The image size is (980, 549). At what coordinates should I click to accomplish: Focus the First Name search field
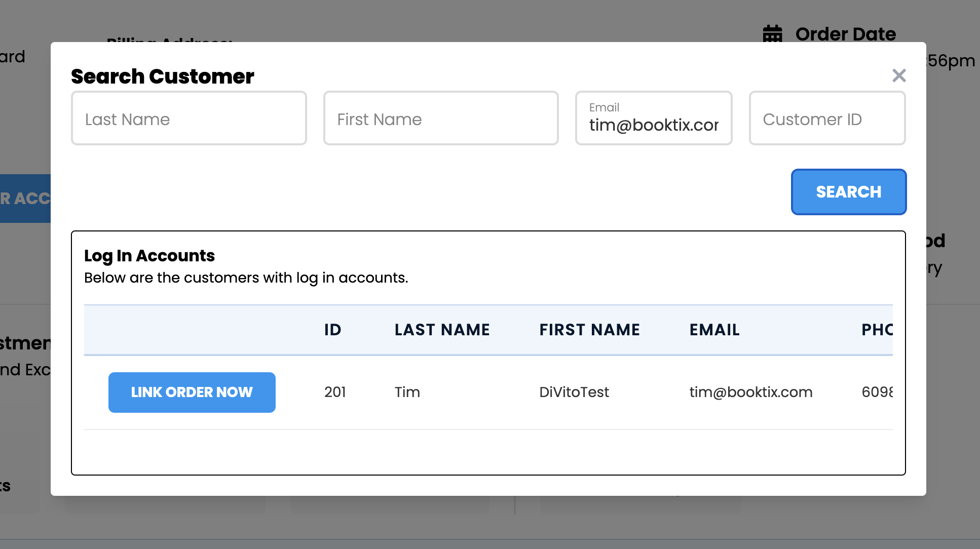click(441, 118)
